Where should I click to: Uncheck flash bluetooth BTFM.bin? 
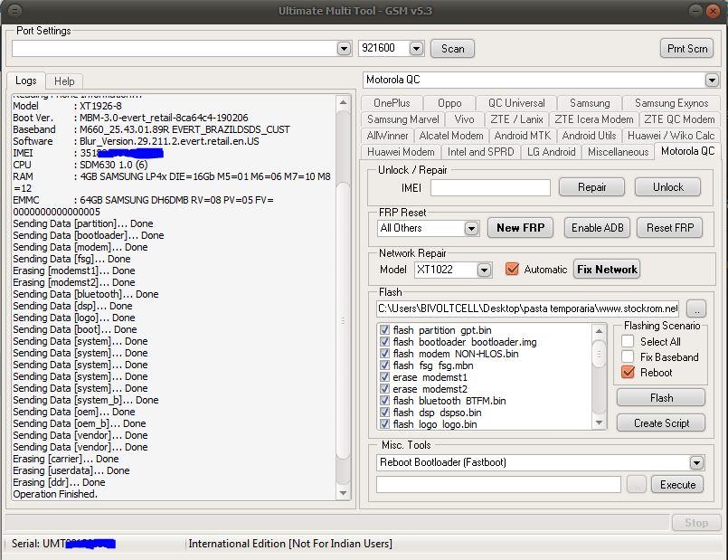(384, 401)
